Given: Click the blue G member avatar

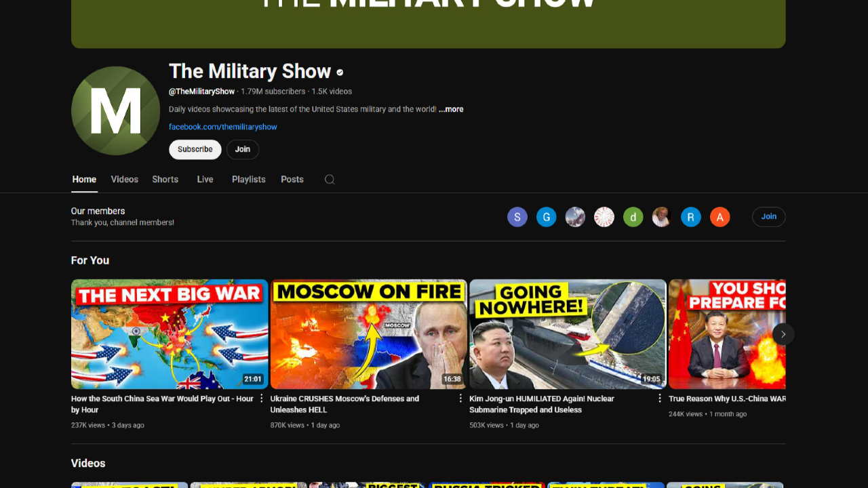Looking at the screenshot, I should coord(546,216).
